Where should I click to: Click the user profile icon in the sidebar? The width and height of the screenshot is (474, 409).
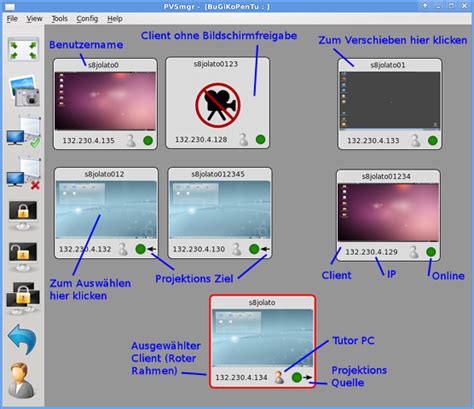(21, 381)
